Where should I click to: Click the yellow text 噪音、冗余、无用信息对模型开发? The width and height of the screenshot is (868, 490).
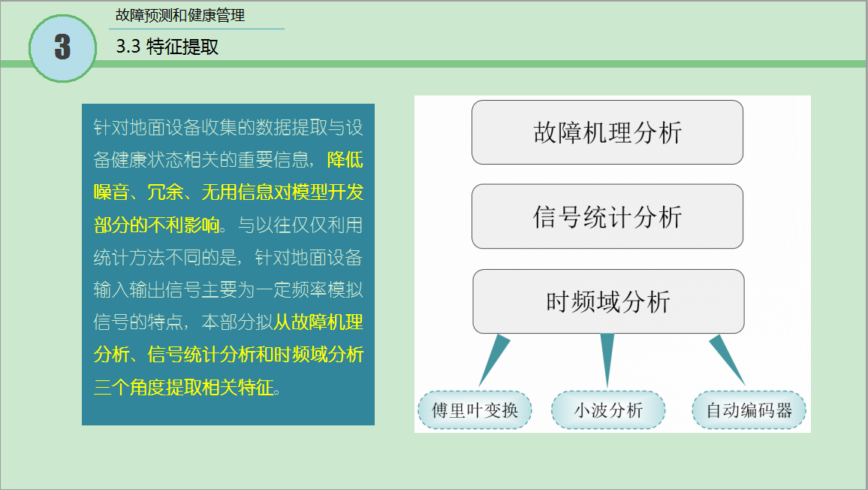click(x=228, y=192)
